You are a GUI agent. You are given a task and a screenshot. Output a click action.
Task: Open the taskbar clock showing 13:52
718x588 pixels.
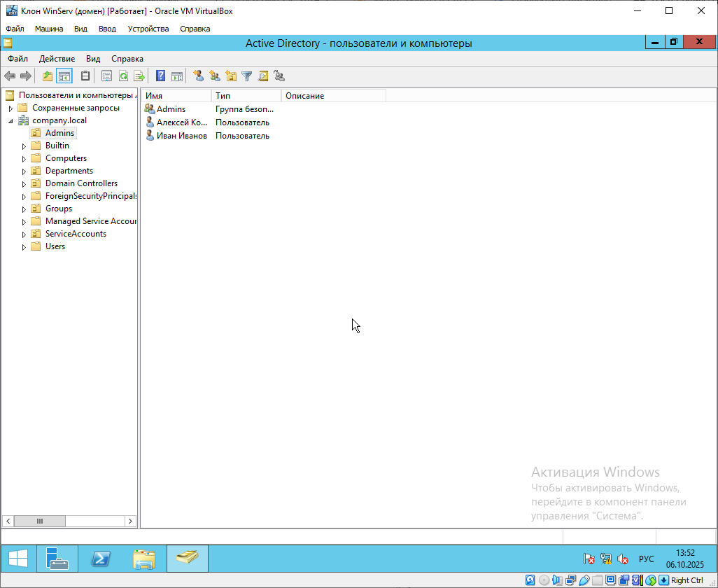click(684, 559)
